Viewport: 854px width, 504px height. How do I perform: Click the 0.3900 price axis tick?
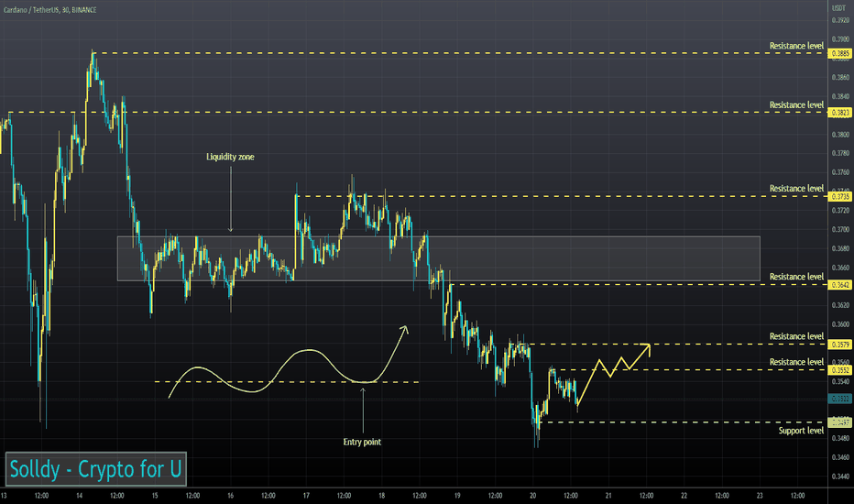(840, 39)
